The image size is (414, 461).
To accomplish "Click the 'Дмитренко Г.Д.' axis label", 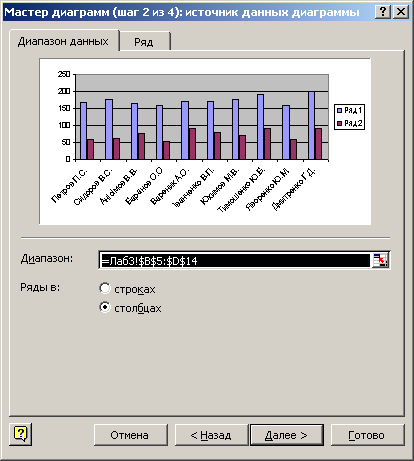I will pos(293,189).
